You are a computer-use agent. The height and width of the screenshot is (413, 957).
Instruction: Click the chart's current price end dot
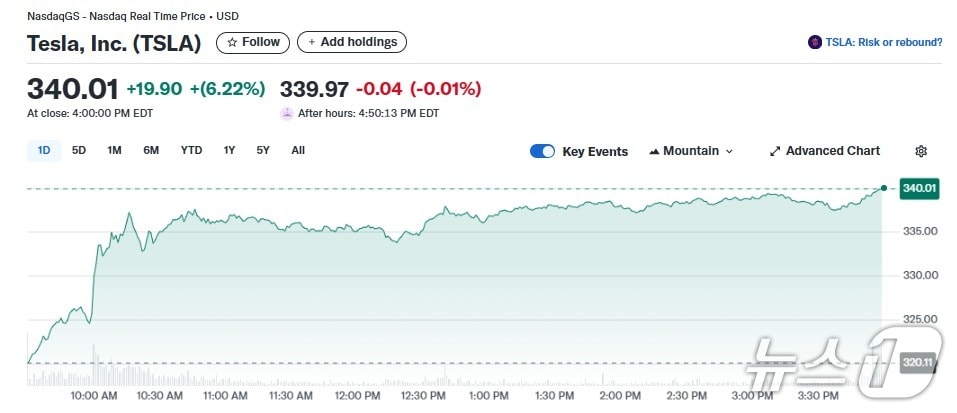[883, 188]
